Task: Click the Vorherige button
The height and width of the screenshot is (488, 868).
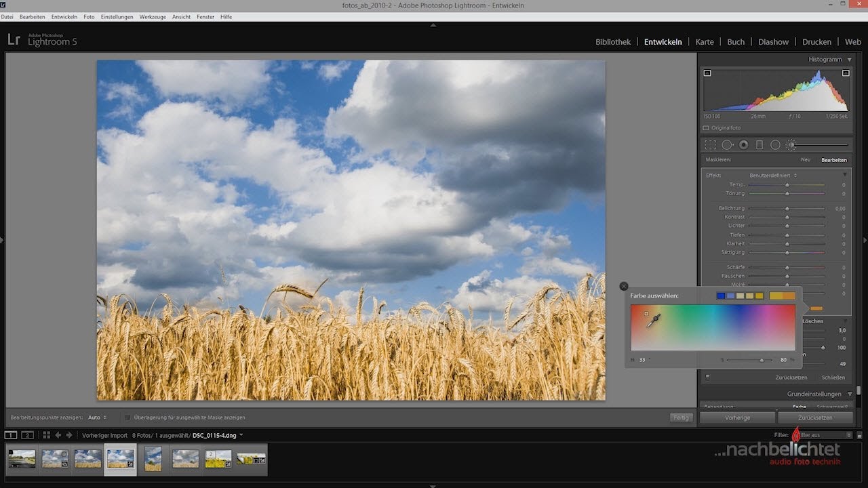Action: (x=737, y=418)
